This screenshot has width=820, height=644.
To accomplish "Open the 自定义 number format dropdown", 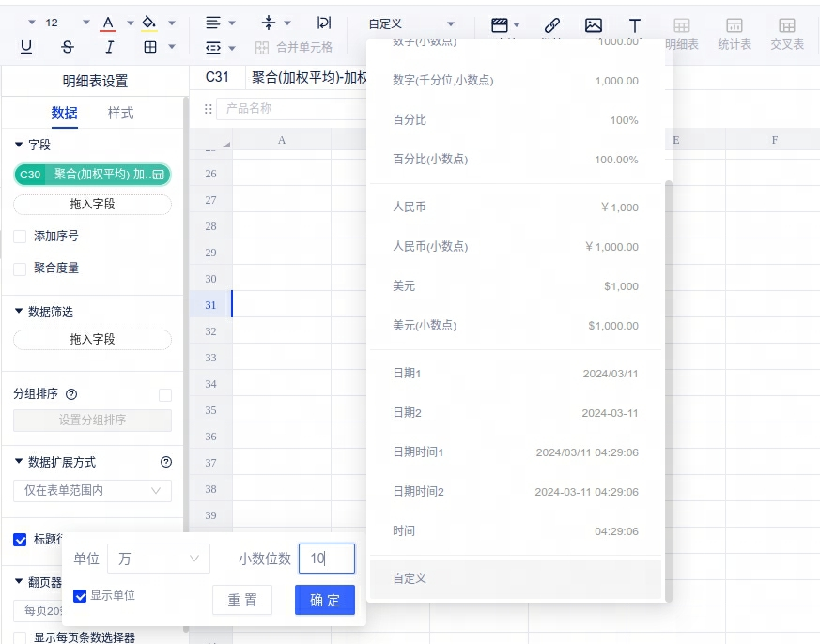I will click(x=410, y=24).
